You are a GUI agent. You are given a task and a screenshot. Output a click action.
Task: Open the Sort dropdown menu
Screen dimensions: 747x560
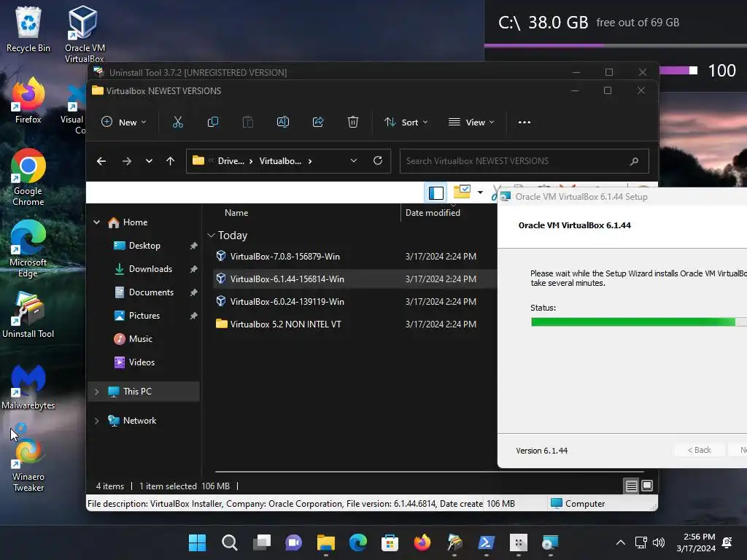click(x=406, y=122)
